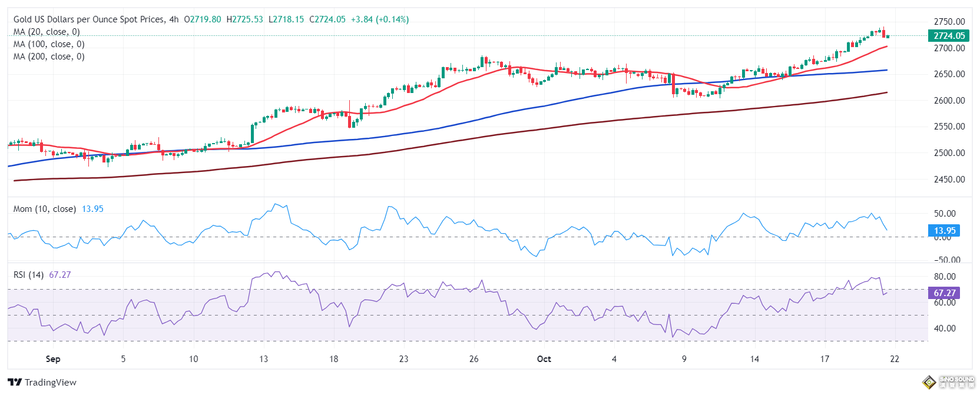Screen dimensions: 980x395
Task: Click the 4h timeframe in chart header
Action: [174, 19]
